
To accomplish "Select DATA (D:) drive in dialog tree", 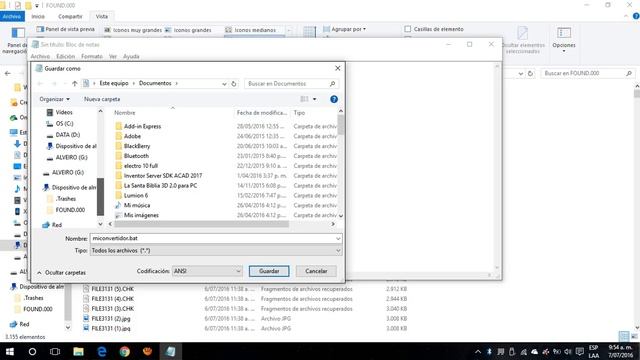I will click(x=67, y=135).
